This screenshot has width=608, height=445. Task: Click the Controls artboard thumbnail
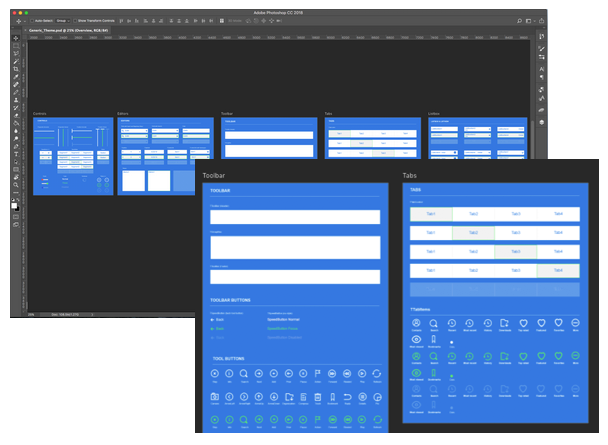[72, 157]
